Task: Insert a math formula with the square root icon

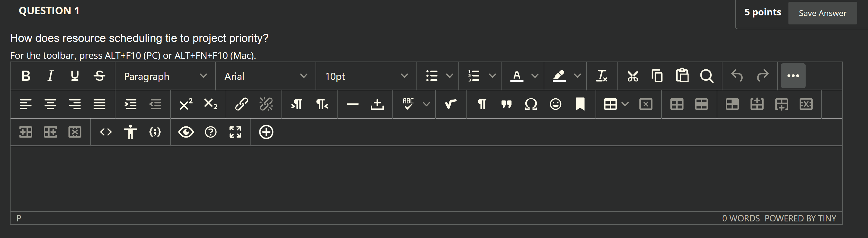Action: pyautogui.click(x=451, y=104)
